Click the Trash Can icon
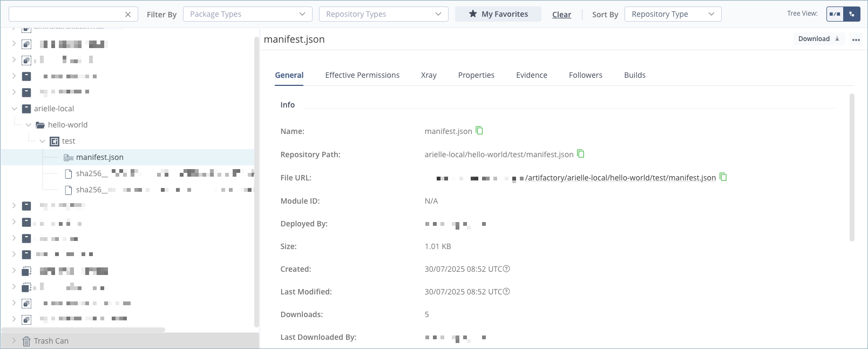868x349 pixels. click(26, 341)
